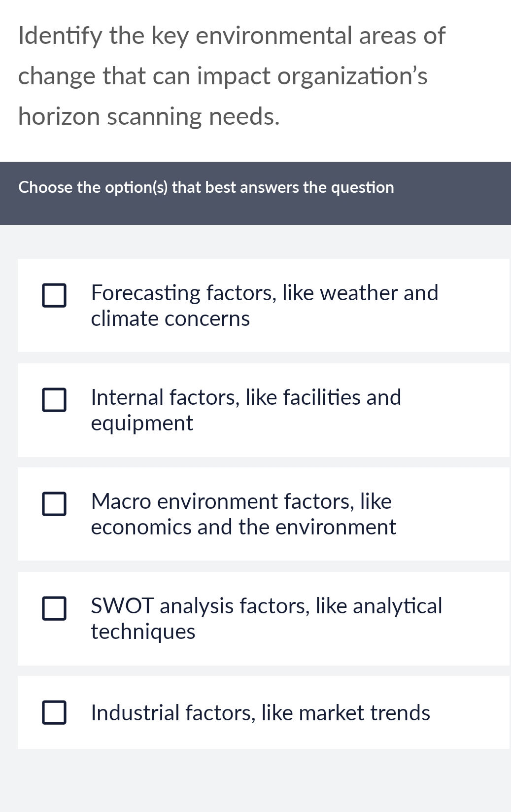Image resolution: width=511 pixels, height=812 pixels.
Task: Click the instruction banner about choosing options
Action: pyautogui.click(x=206, y=187)
